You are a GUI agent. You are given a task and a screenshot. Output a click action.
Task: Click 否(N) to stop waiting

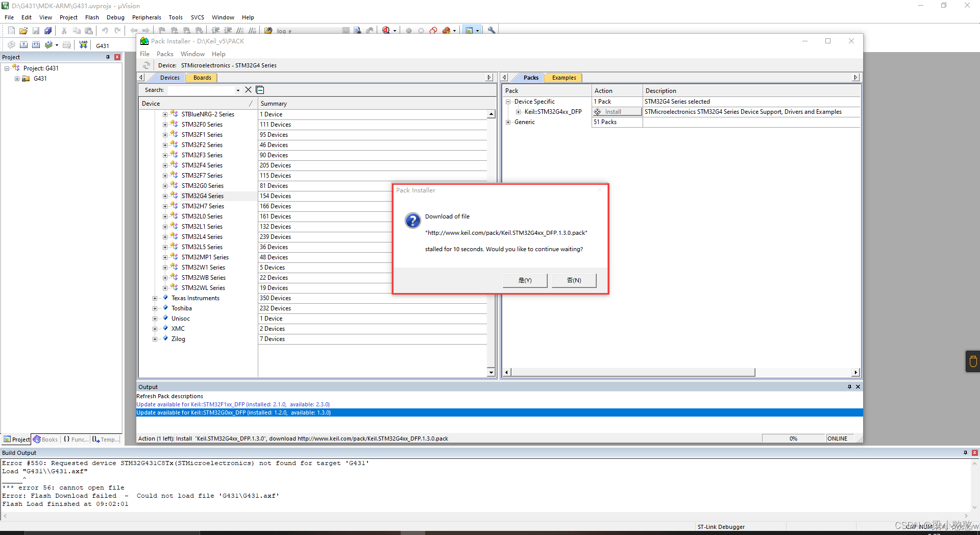pyautogui.click(x=574, y=280)
